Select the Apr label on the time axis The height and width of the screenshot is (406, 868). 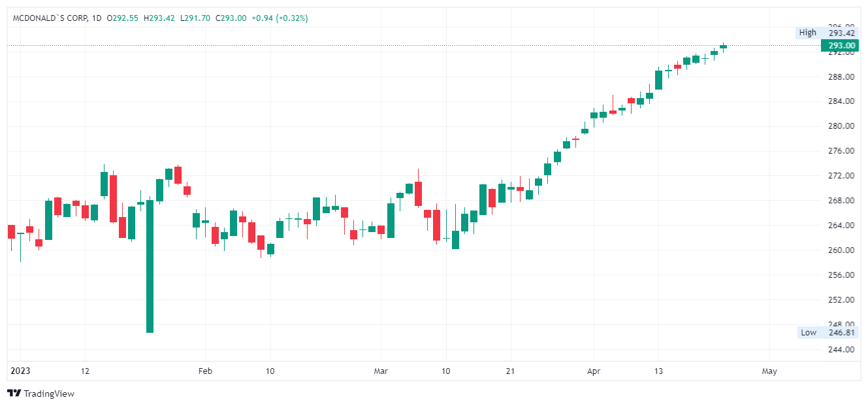coord(594,371)
